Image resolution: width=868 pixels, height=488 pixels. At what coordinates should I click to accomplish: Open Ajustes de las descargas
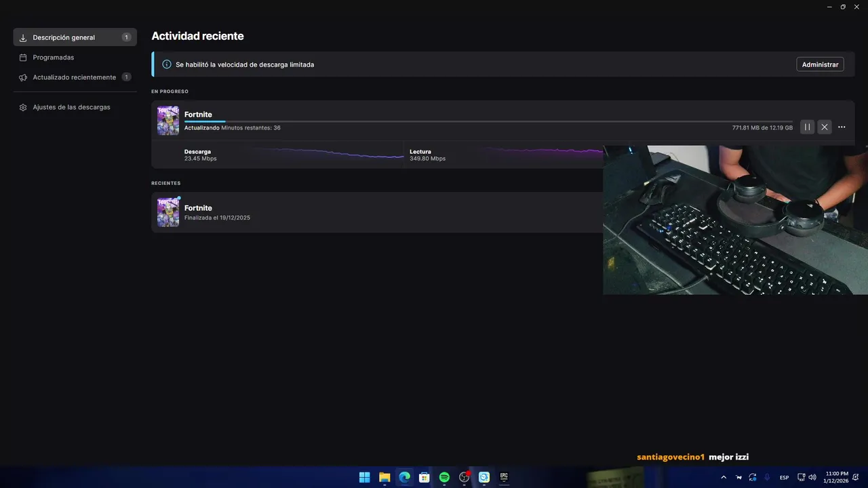[x=75, y=107]
